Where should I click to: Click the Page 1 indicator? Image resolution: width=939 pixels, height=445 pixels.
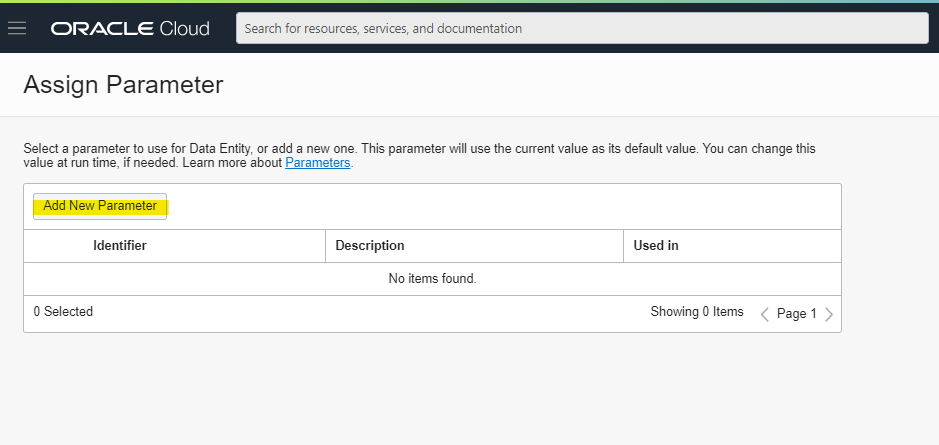796,313
